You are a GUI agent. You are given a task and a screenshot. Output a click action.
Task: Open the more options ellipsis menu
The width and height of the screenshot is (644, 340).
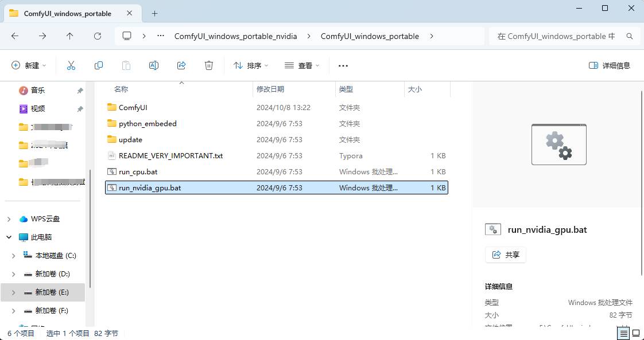click(343, 65)
